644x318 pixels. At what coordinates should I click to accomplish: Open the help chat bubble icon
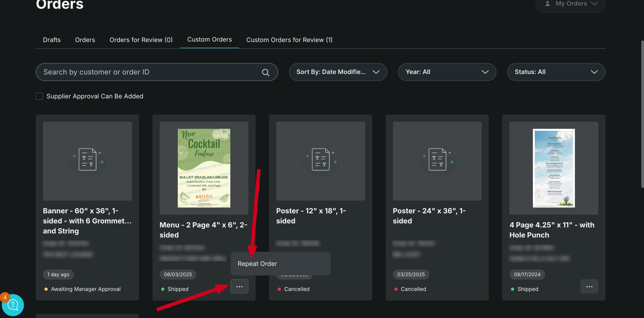pyautogui.click(x=13, y=305)
